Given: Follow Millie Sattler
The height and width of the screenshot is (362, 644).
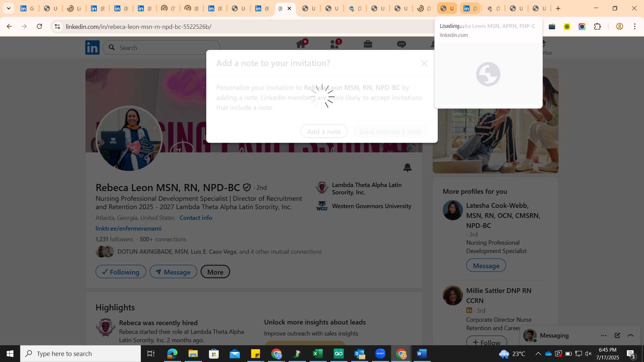Looking at the screenshot, I should point(486,342).
